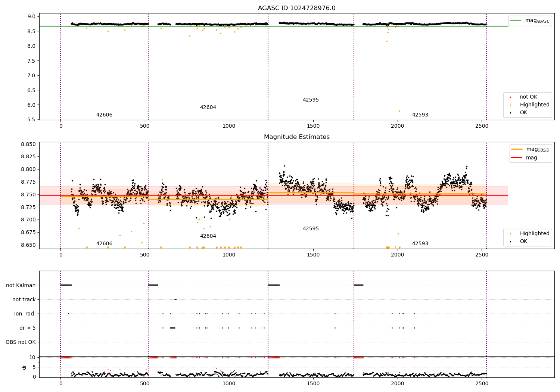Click obsid label 42595 in Magnitude Estimates plot
560x392 pixels.
pyautogui.click(x=311, y=229)
